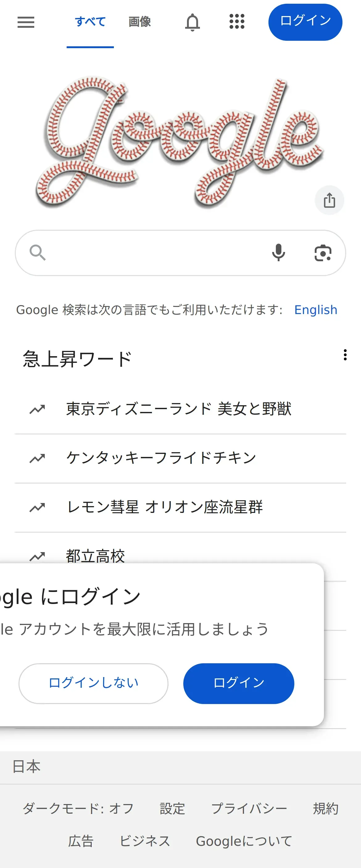Choose ログインしない in the popup
This screenshot has width=361, height=868.
93,683
